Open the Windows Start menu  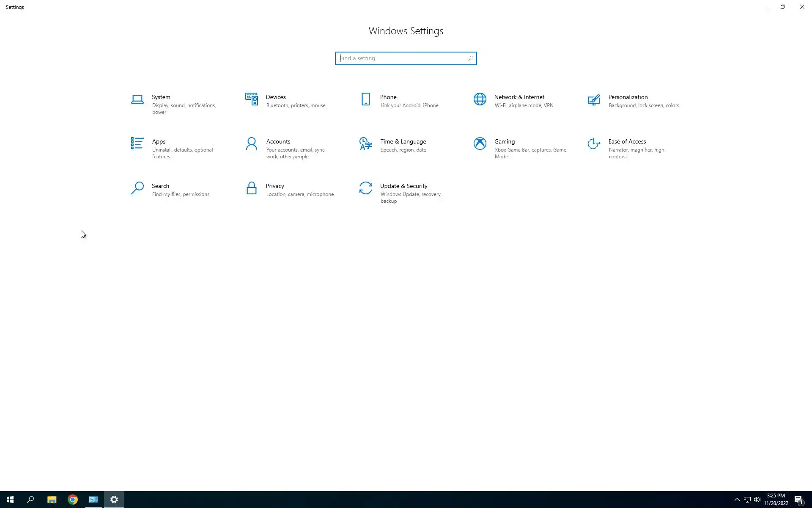[x=10, y=500]
